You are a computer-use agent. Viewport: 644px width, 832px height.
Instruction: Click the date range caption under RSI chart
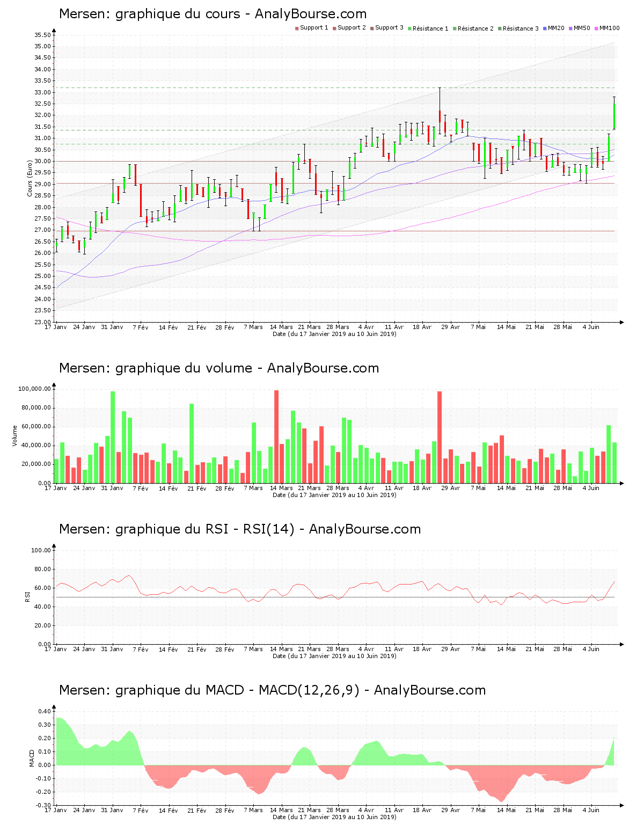point(334,656)
